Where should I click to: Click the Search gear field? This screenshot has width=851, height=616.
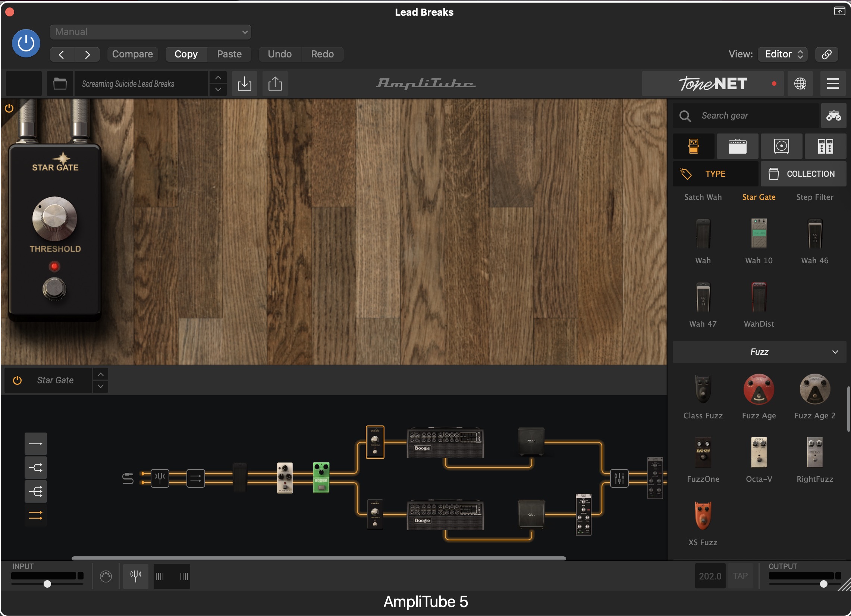(x=745, y=116)
